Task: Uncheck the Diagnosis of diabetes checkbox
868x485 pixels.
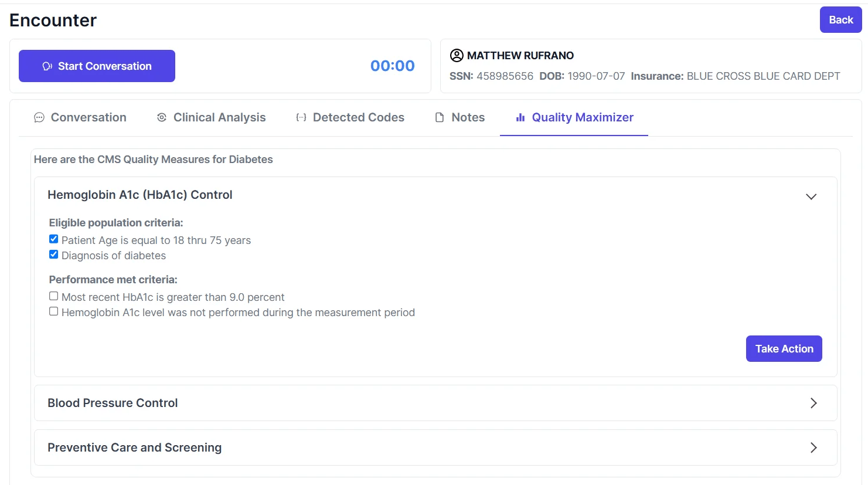Action: coord(54,255)
